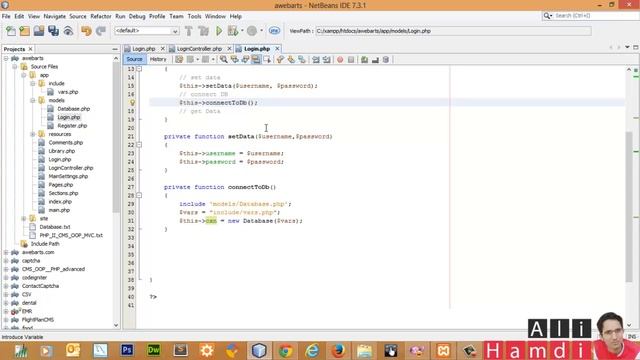640x360 pixels.
Task: Switch to History view
Action: click(x=158, y=60)
